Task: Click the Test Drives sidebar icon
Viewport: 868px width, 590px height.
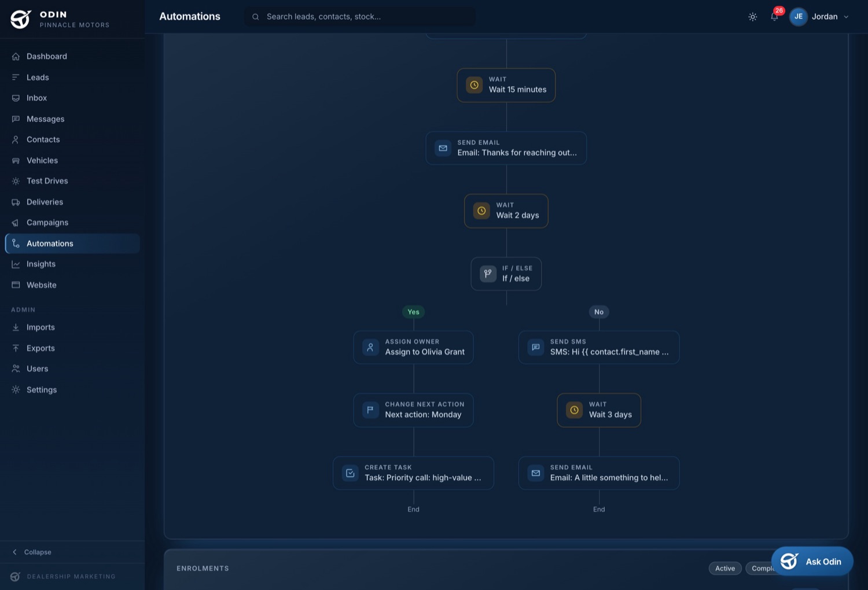Action: (x=16, y=181)
